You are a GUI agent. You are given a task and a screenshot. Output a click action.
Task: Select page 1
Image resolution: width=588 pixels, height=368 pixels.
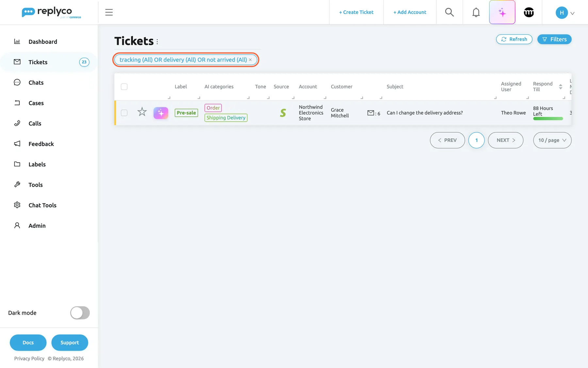coord(477,140)
